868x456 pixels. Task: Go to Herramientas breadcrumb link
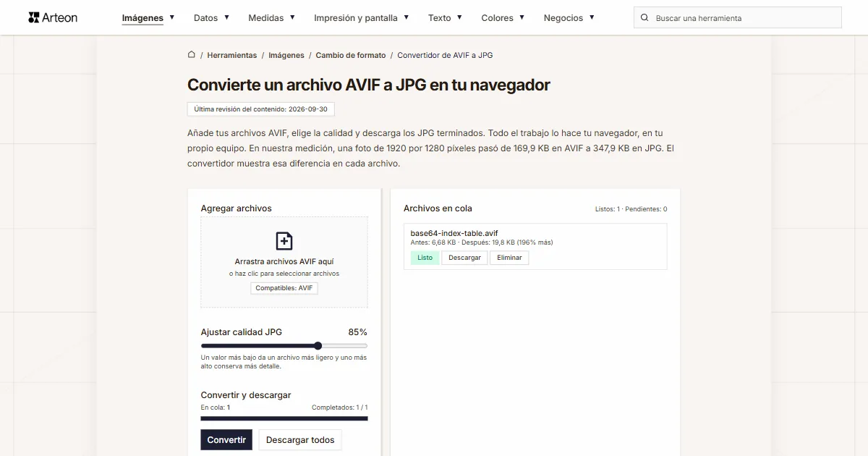232,55
